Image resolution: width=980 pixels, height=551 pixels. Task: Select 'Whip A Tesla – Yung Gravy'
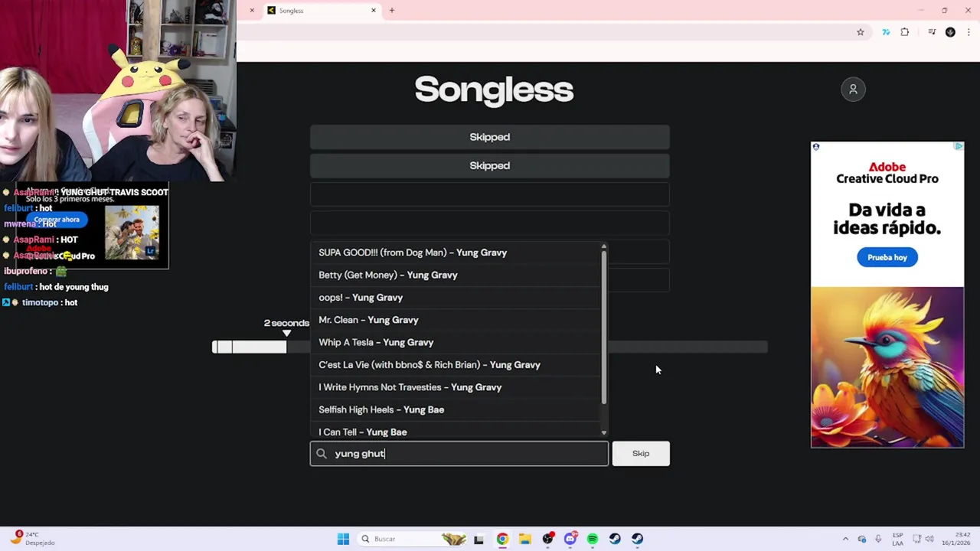coord(456,342)
